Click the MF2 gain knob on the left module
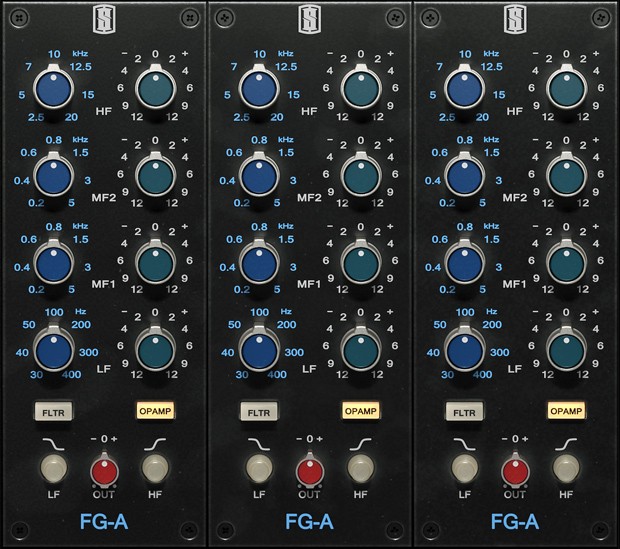Image resolution: width=620 pixels, height=549 pixels. [x=155, y=175]
